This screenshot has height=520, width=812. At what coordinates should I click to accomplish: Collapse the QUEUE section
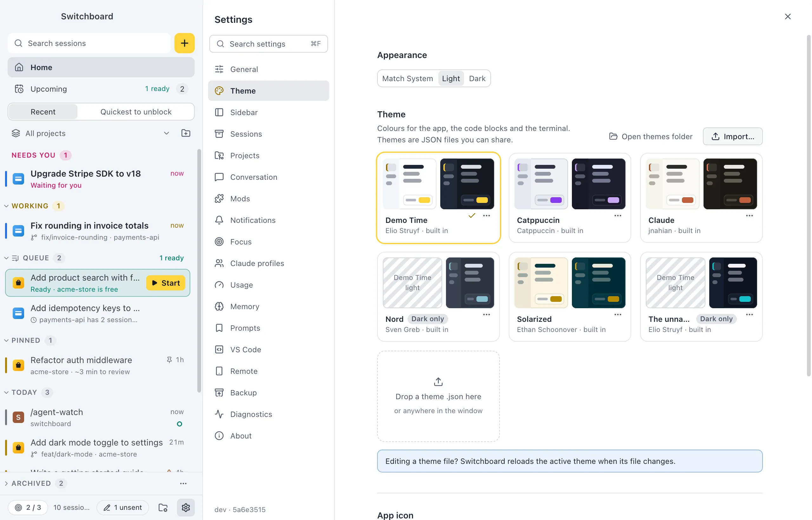(x=6, y=258)
